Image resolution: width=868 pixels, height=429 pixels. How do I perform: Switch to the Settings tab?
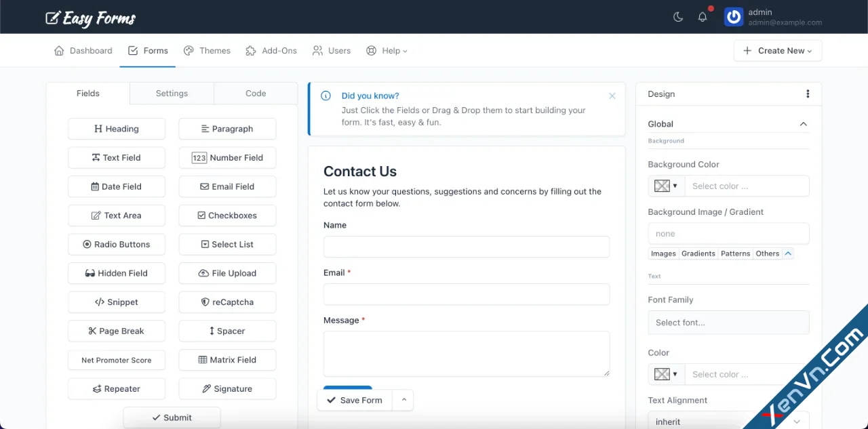tap(172, 94)
